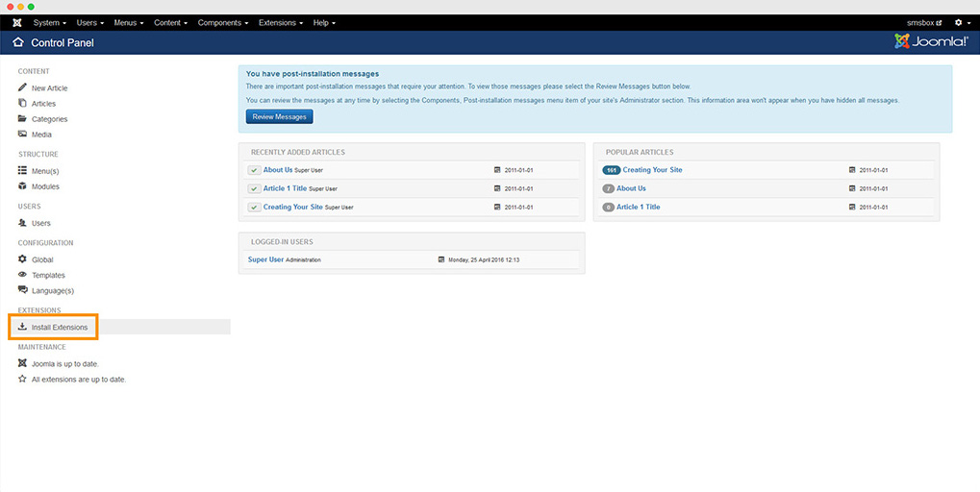980x492 pixels.
Task: Click calendar icon in recent Creating Your Site row
Action: 497,208
